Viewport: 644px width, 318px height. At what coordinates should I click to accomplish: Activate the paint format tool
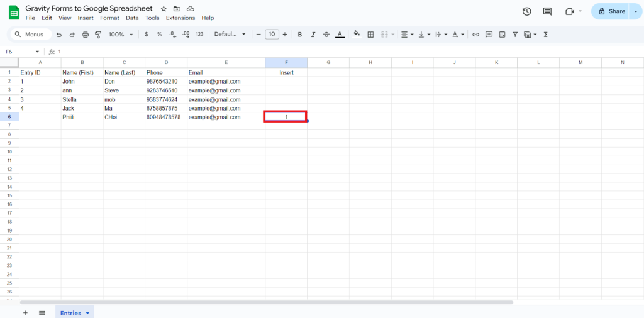click(x=97, y=35)
